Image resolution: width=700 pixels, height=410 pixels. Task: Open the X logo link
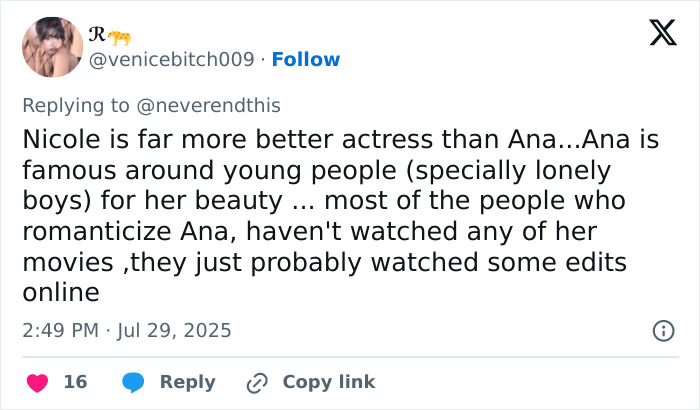coord(656,35)
